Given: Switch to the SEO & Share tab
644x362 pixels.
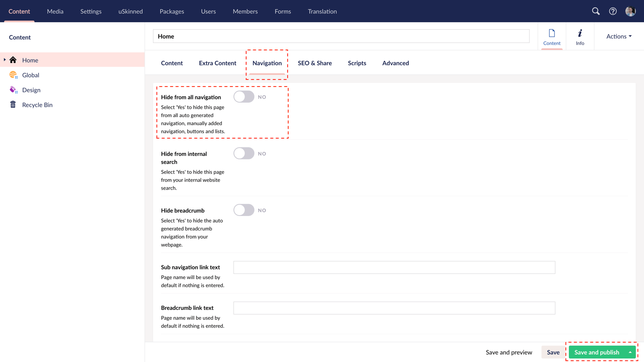Looking at the screenshot, I should pyautogui.click(x=315, y=63).
